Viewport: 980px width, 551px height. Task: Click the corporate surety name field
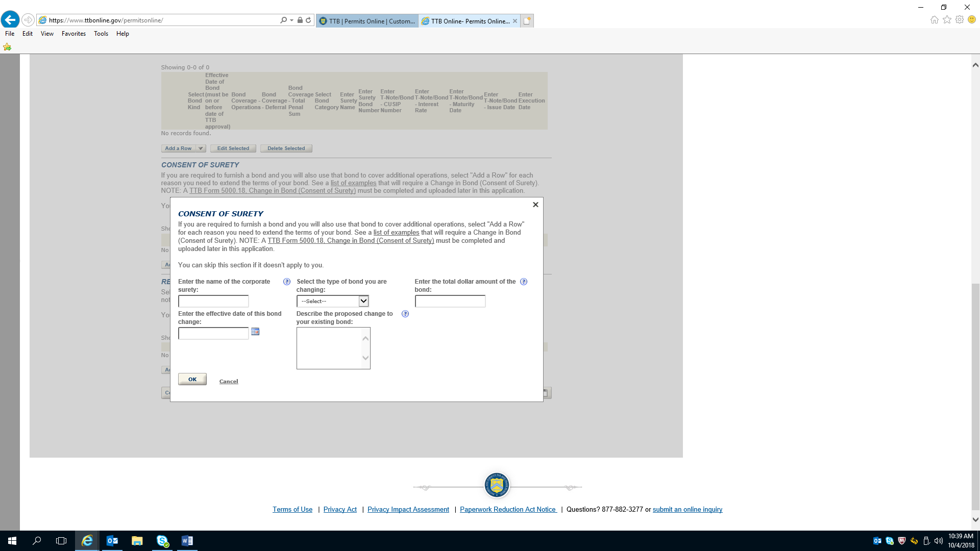click(x=213, y=301)
